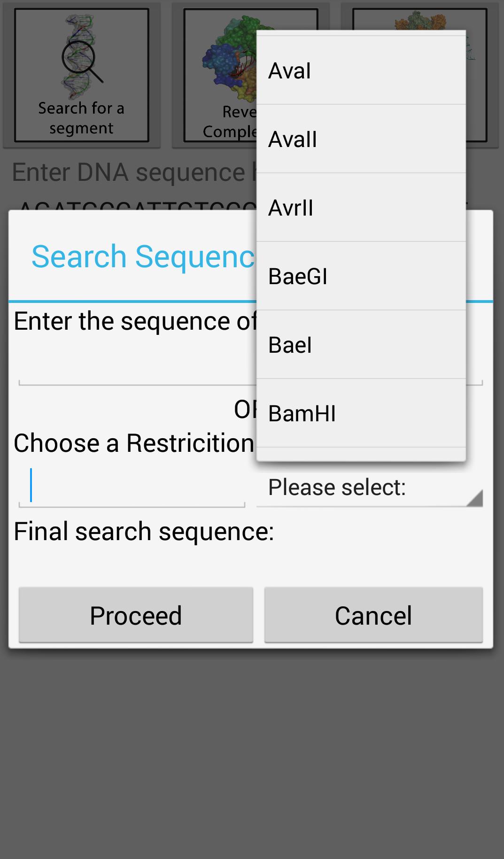Dismiss dropdown by tapping dim background below

tap(252, 751)
